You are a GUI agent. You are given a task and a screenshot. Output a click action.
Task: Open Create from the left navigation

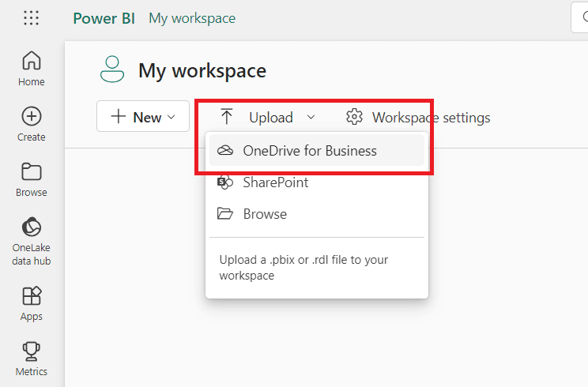[x=32, y=123]
